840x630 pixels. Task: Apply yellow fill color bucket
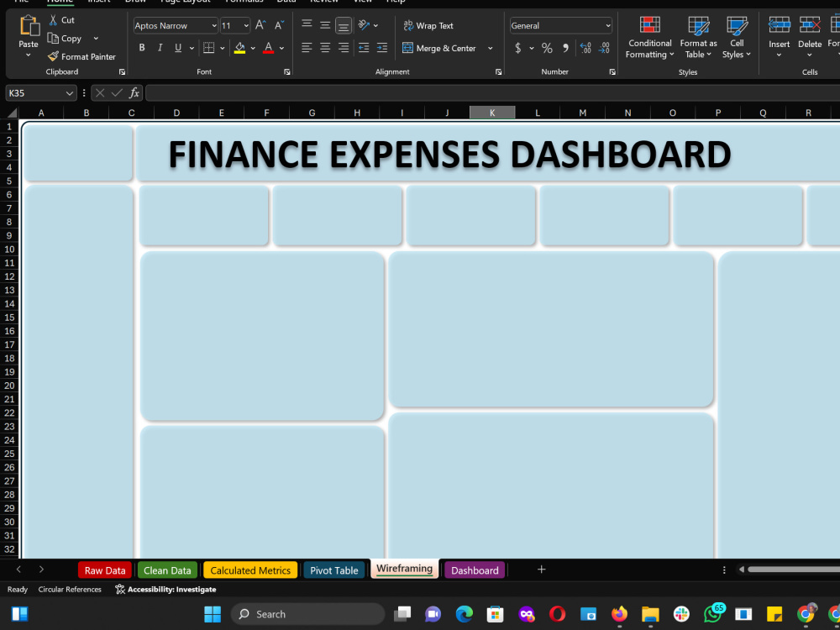240,48
